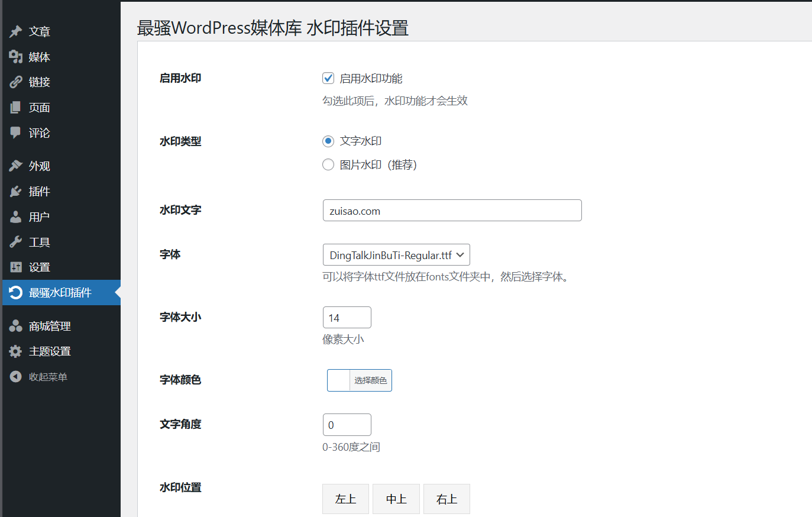
Task: Click the plug icon beside 插件
Action: coord(15,192)
